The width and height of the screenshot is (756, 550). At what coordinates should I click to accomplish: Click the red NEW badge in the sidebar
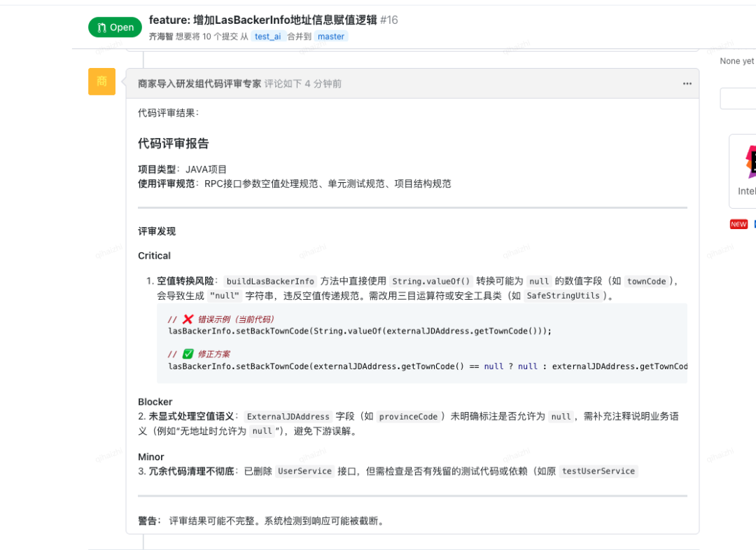click(738, 224)
